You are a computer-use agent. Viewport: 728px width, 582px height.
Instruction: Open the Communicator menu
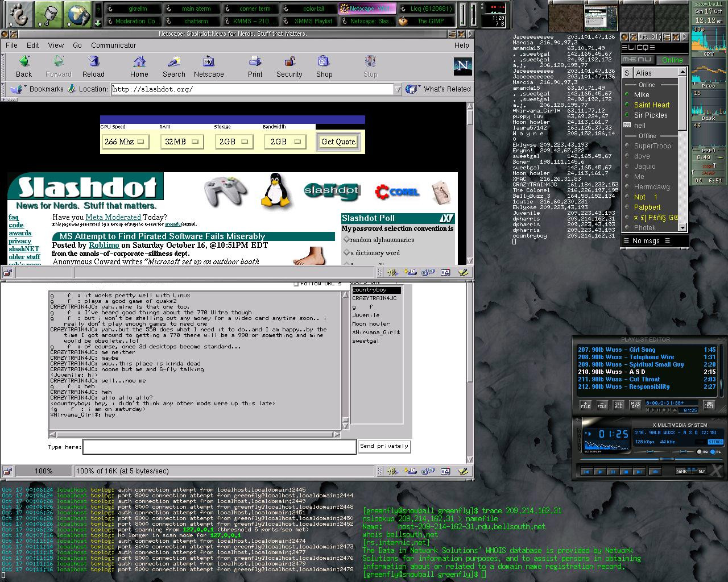point(113,45)
